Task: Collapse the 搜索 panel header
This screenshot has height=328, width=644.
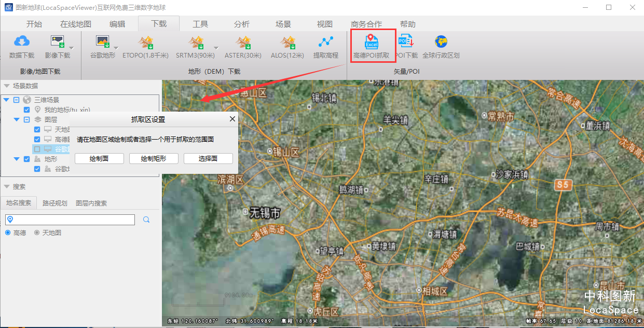Action: 7,187
